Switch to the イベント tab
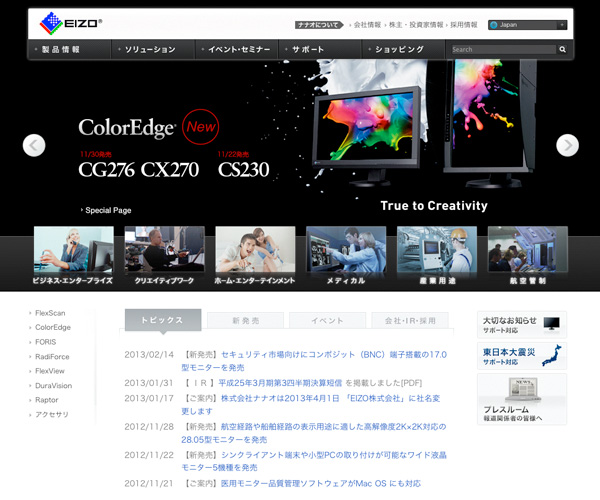This screenshot has width=600, height=500. 326,321
